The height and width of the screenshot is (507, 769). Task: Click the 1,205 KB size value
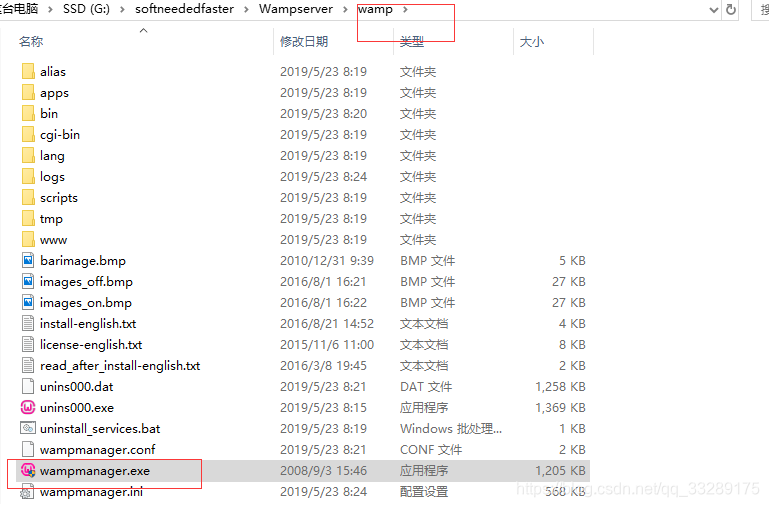click(560, 471)
